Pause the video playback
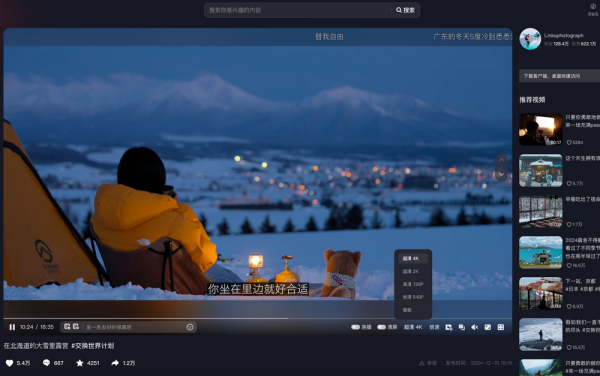Screen dimensions: 600x376 point(12,327)
